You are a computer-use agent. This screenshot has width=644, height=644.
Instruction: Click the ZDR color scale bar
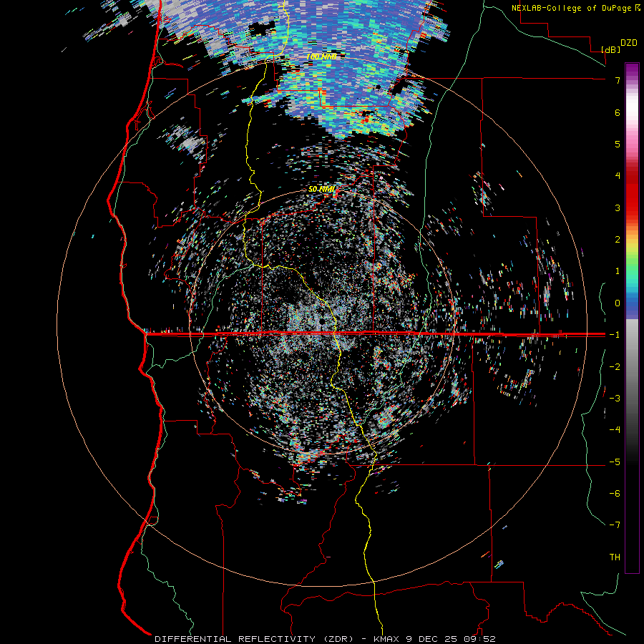tap(632, 318)
